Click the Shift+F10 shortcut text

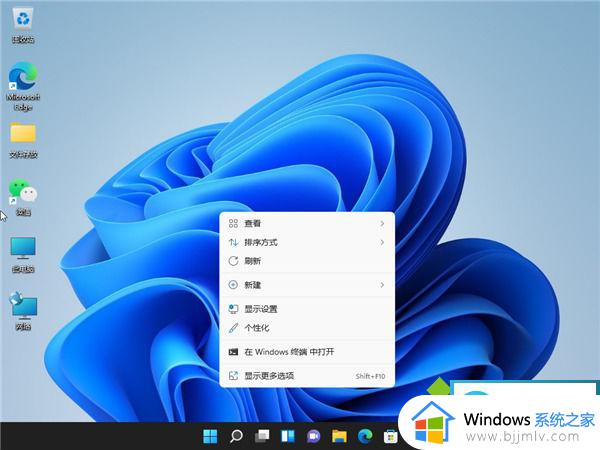click(370, 376)
